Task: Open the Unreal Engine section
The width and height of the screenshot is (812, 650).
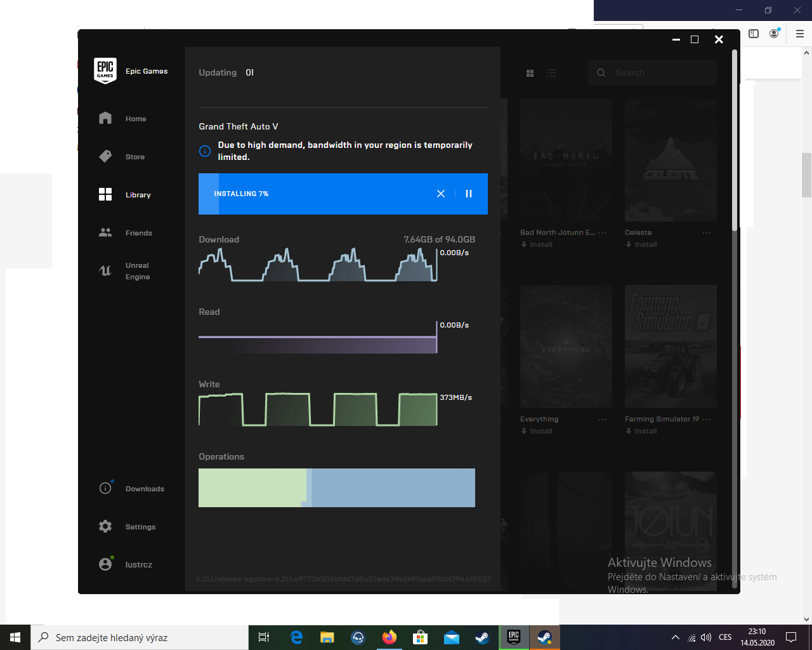Action: [x=125, y=271]
